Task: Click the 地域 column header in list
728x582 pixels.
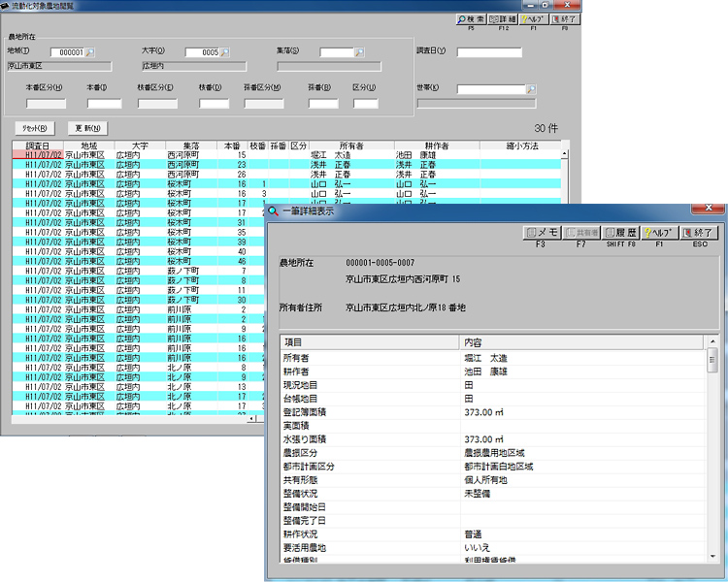Action: (89, 145)
